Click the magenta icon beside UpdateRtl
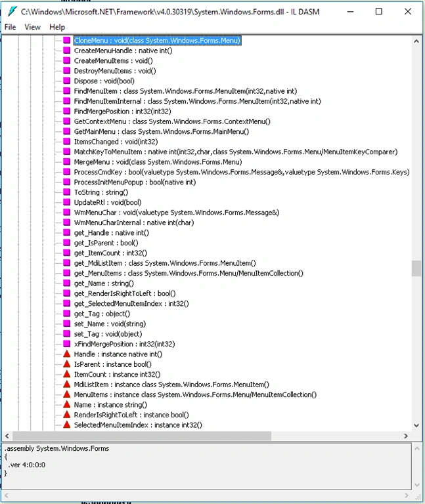 66,203
